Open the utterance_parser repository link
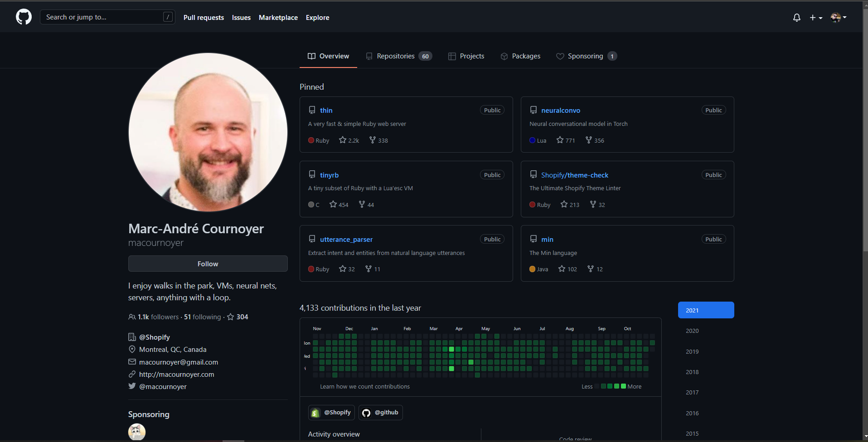Viewport: 868px width, 442px height. tap(346, 240)
